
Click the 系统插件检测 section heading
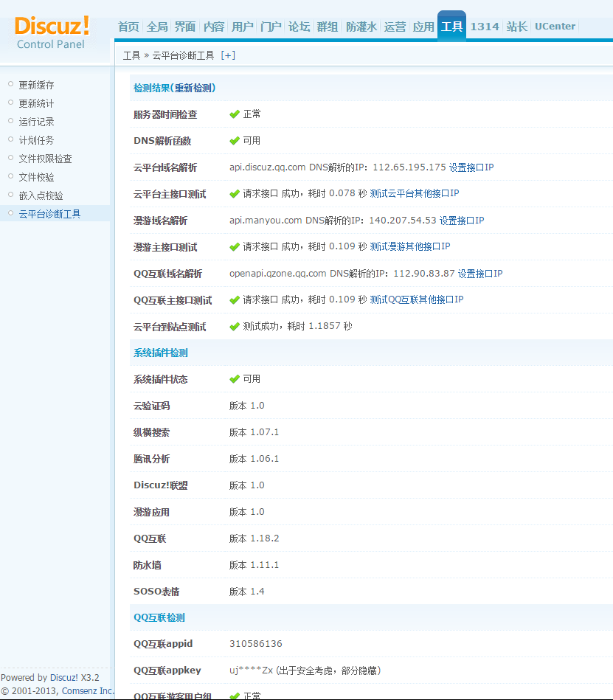161,353
